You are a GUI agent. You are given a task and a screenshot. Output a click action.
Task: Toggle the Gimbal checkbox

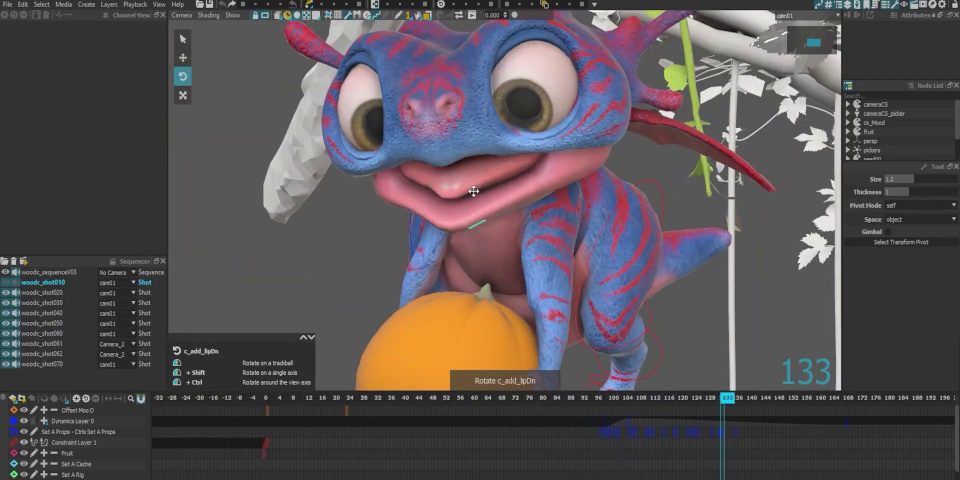888,231
